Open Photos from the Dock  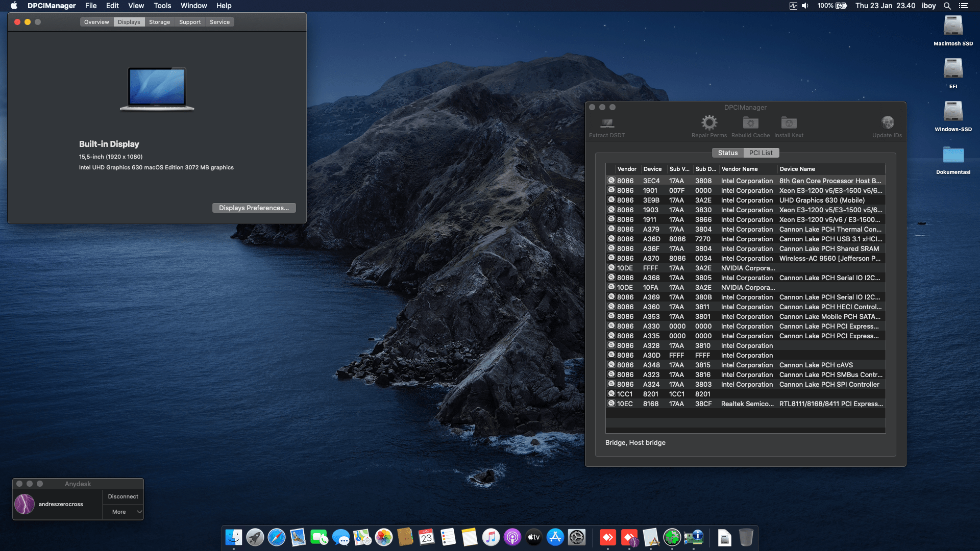(384, 537)
